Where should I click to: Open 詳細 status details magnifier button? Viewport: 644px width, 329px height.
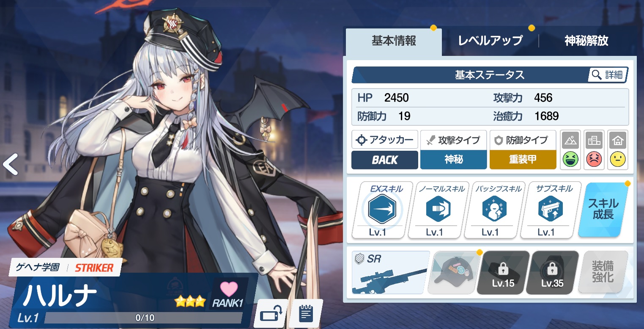click(x=608, y=75)
